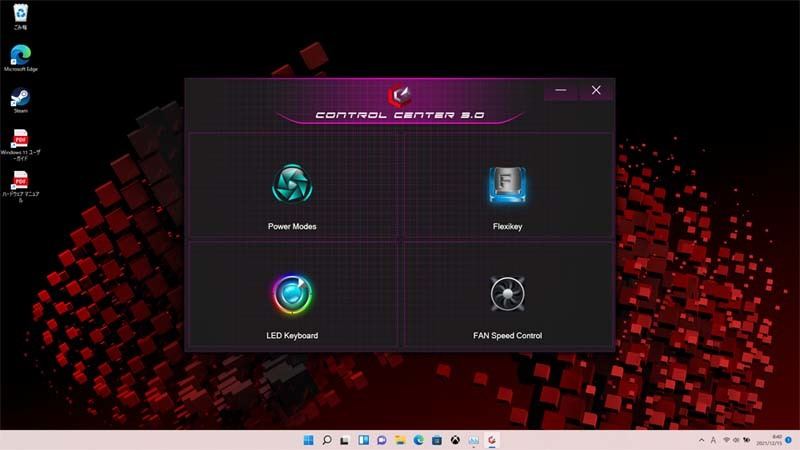Open FAN Speed Control via the fan icon
Image resolution: width=800 pixels, height=450 pixels.
point(507,293)
